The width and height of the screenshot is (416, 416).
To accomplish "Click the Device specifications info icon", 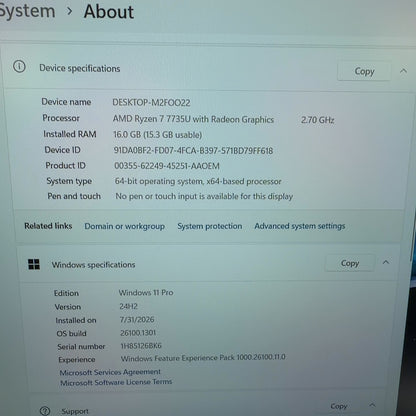I will pos(19,67).
